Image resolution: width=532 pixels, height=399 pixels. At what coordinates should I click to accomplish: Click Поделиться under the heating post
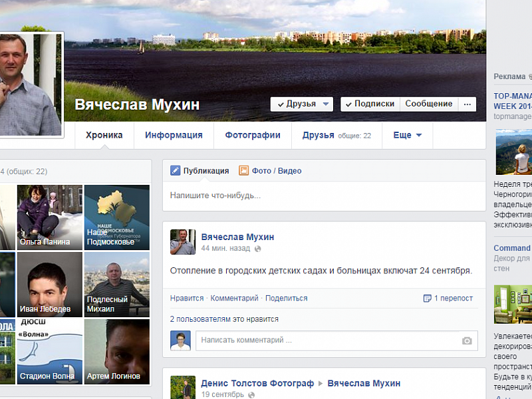[x=287, y=298]
